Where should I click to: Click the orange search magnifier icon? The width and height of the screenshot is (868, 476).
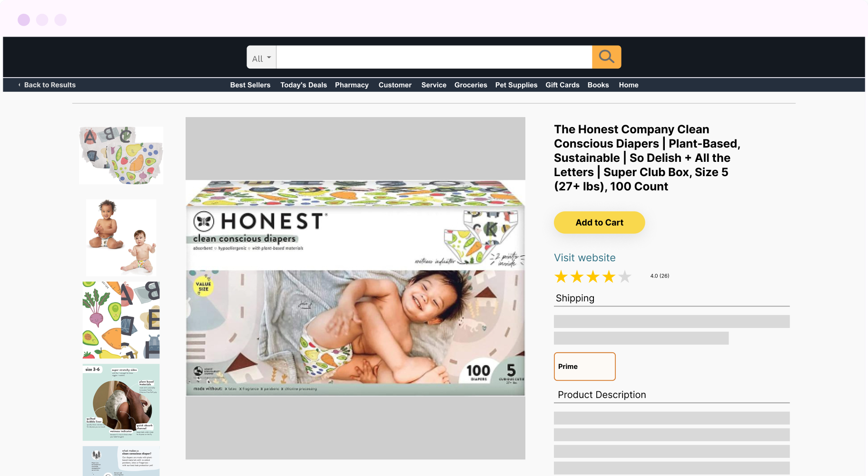coord(606,57)
